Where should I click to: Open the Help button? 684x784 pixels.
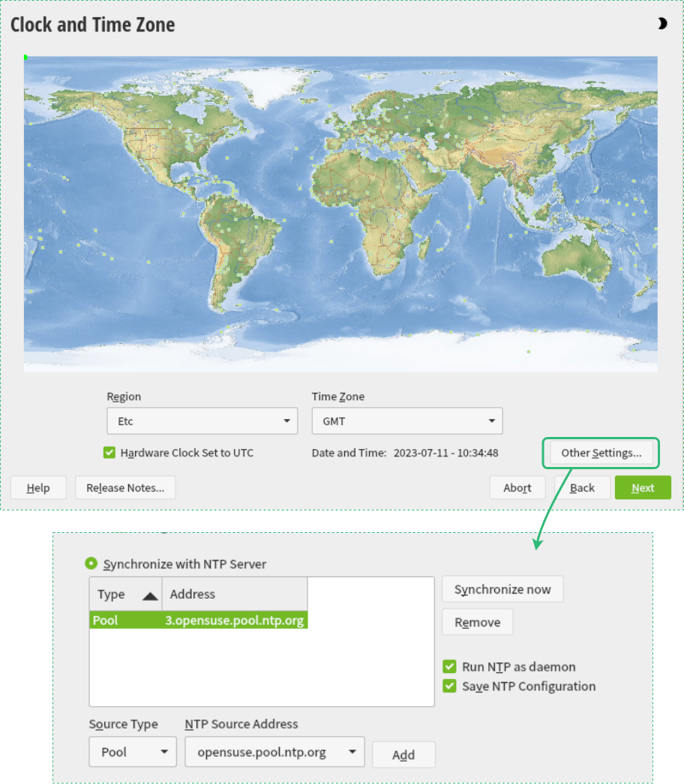[38, 488]
